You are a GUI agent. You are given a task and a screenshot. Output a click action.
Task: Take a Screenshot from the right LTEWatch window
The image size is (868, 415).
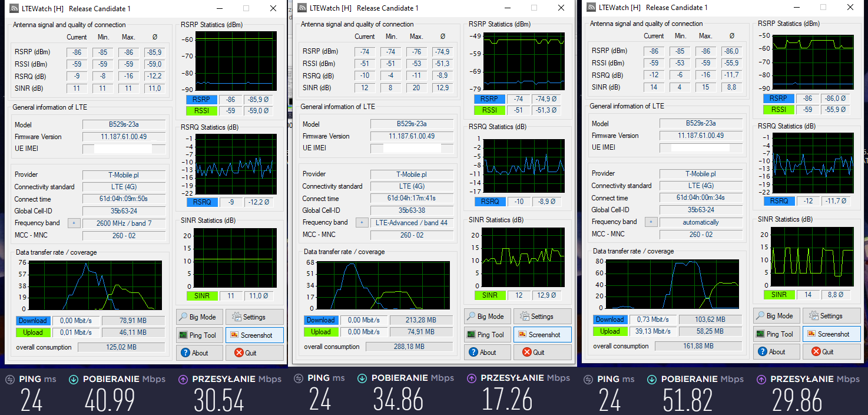831,334
